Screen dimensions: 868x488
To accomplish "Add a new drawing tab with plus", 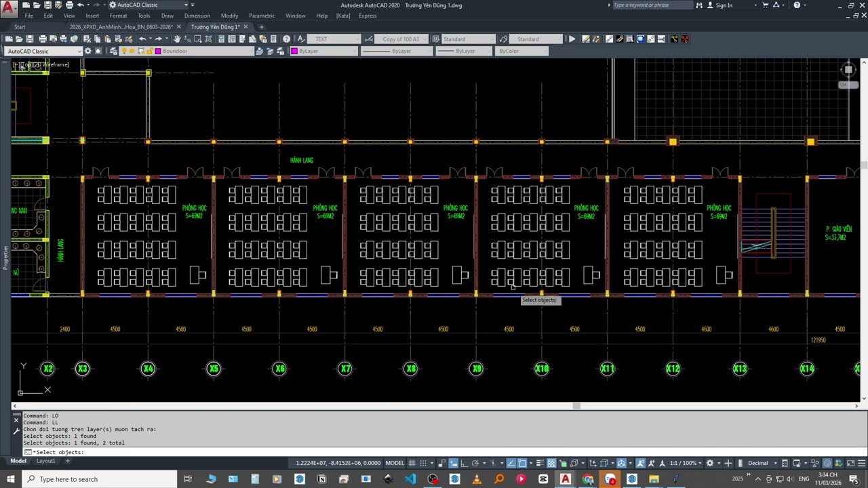I will [x=262, y=27].
